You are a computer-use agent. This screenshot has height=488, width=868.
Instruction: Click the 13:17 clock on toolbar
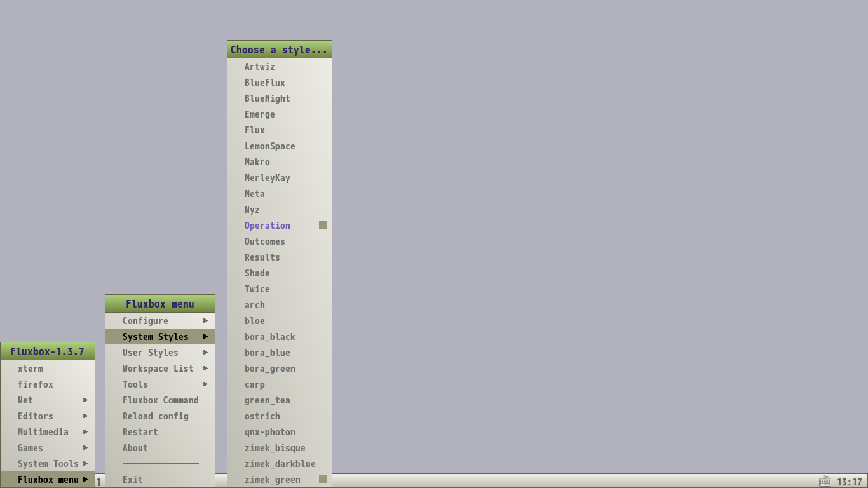850,482
